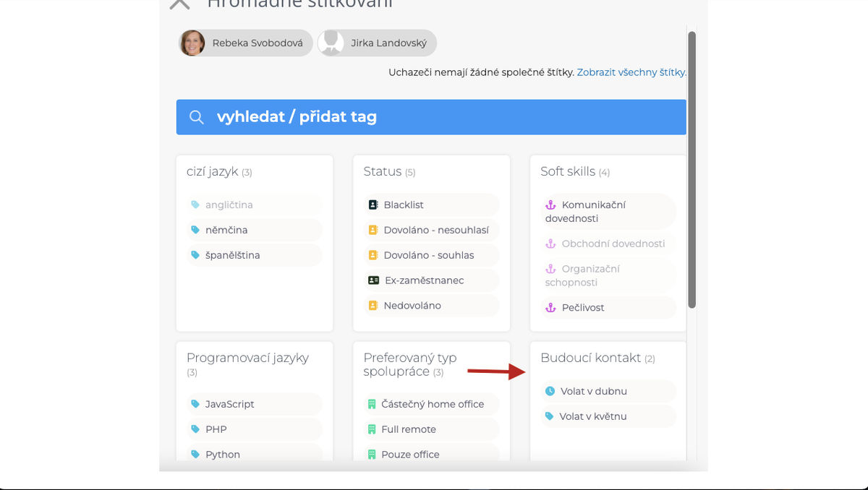Focus the vyhledat / přidat tag search field
This screenshot has height=490, width=868.
click(431, 117)
